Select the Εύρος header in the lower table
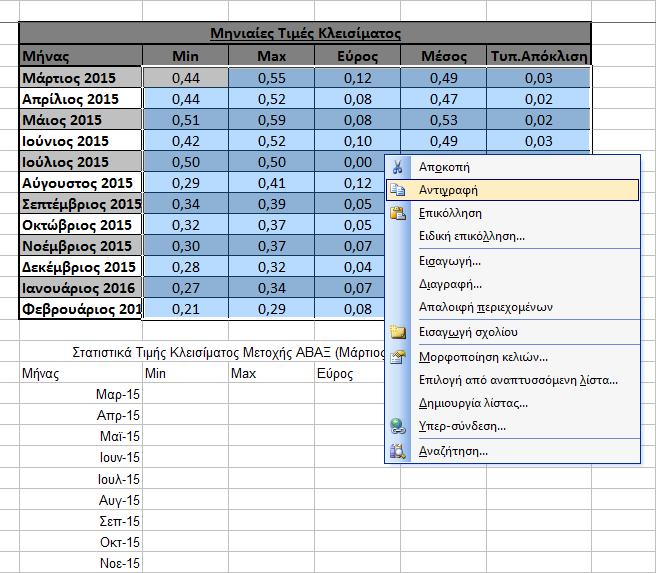Screen dimensions: 656x573 (350, 373)
